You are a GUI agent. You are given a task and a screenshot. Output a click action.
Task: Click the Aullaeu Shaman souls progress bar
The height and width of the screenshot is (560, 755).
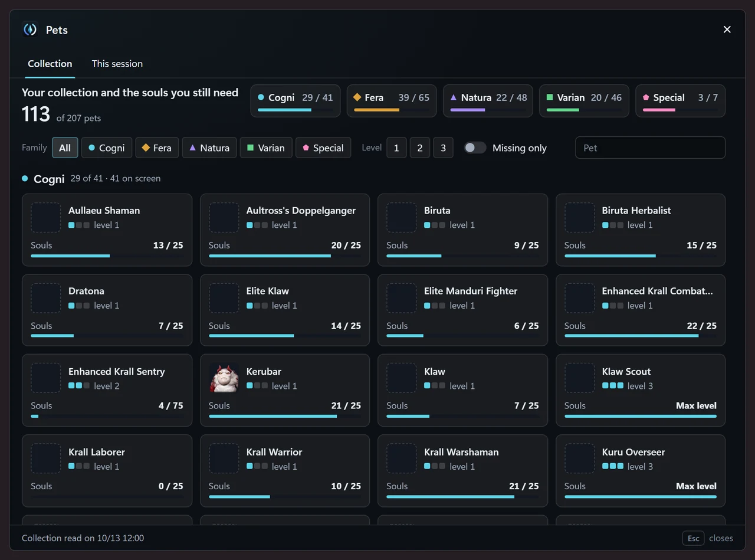[x=107, y=256]
